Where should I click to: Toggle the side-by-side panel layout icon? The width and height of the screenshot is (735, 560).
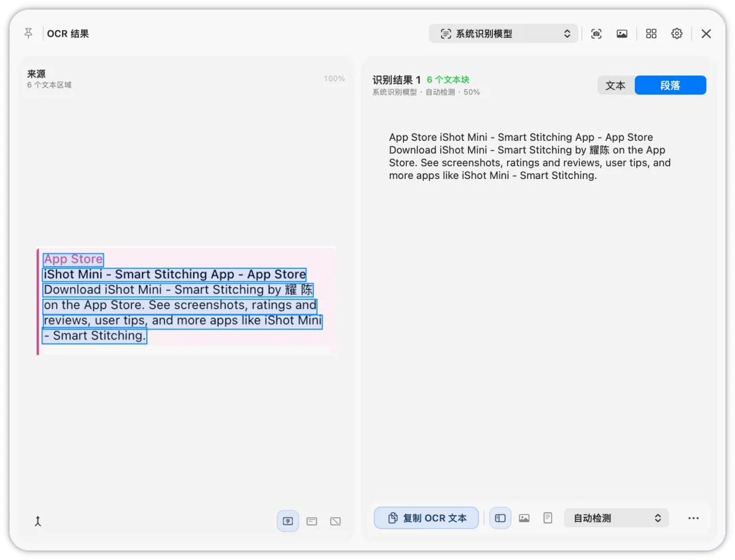tap(500, 518)
